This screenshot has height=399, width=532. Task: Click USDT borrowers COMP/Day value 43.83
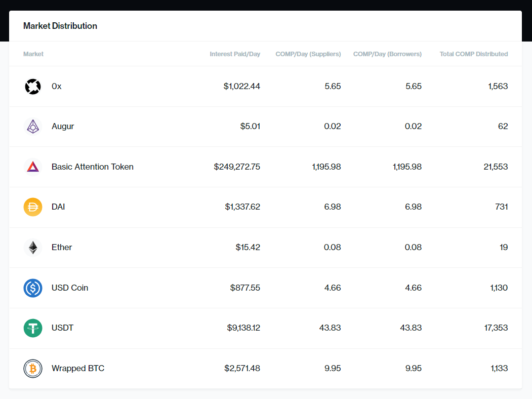tap(411, 328)
